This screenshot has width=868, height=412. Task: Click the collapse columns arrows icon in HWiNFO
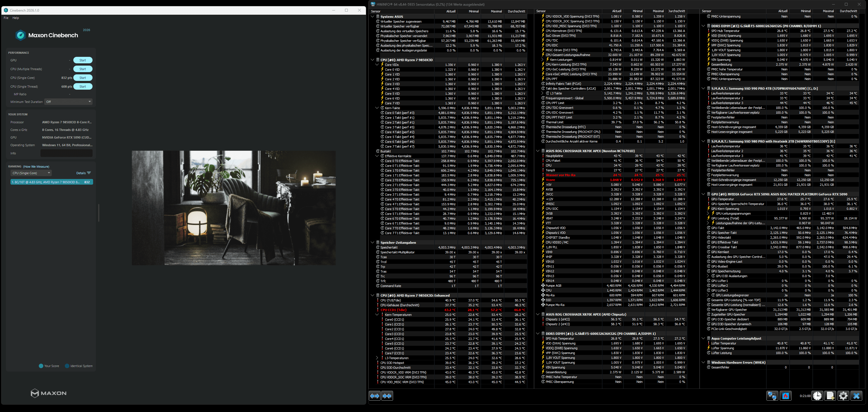(387, 396)
